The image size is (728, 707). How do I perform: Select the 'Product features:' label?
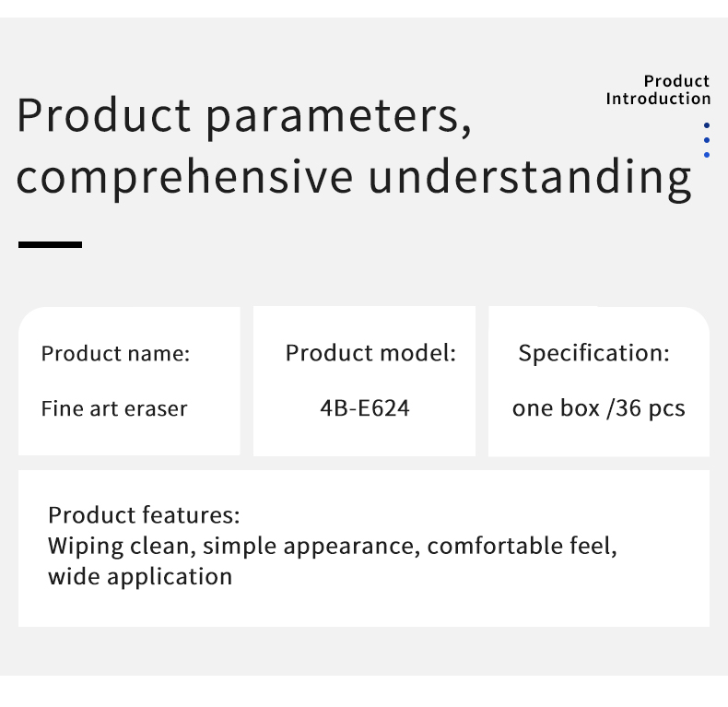pyautogui.click(x=144, y=514)
